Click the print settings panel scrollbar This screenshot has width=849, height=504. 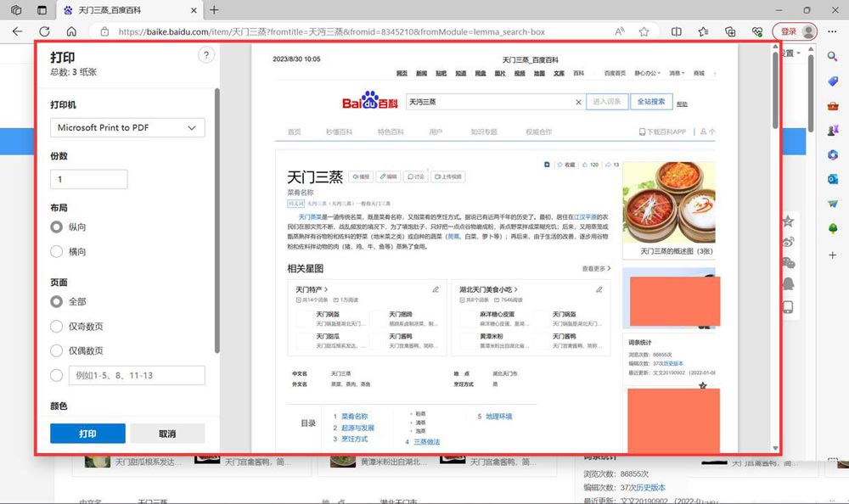217,221
